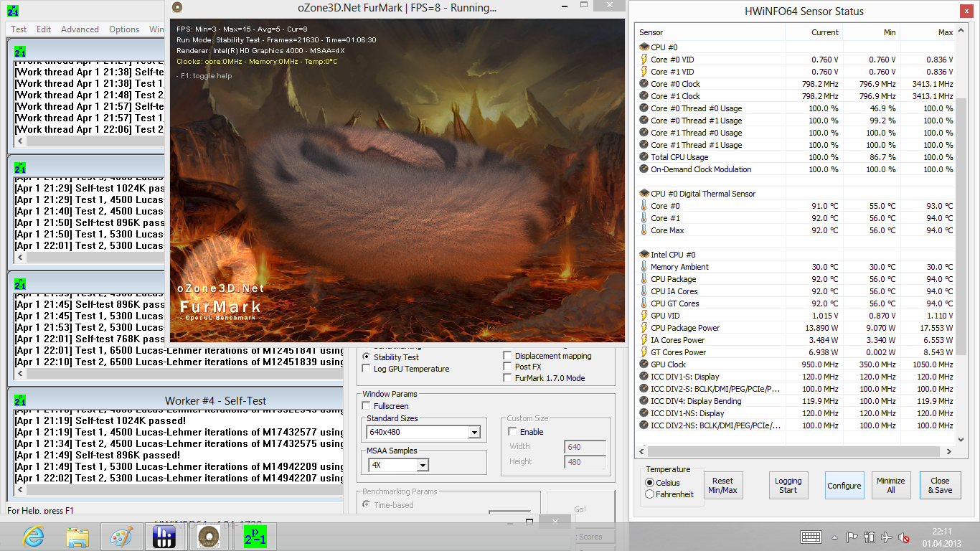Click the Sensor column header
This screenshot has width=980, height=551.
pos(711,32)
